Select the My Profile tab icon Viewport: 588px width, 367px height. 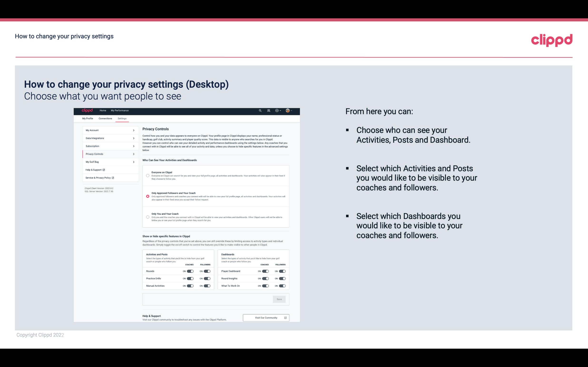88,119
